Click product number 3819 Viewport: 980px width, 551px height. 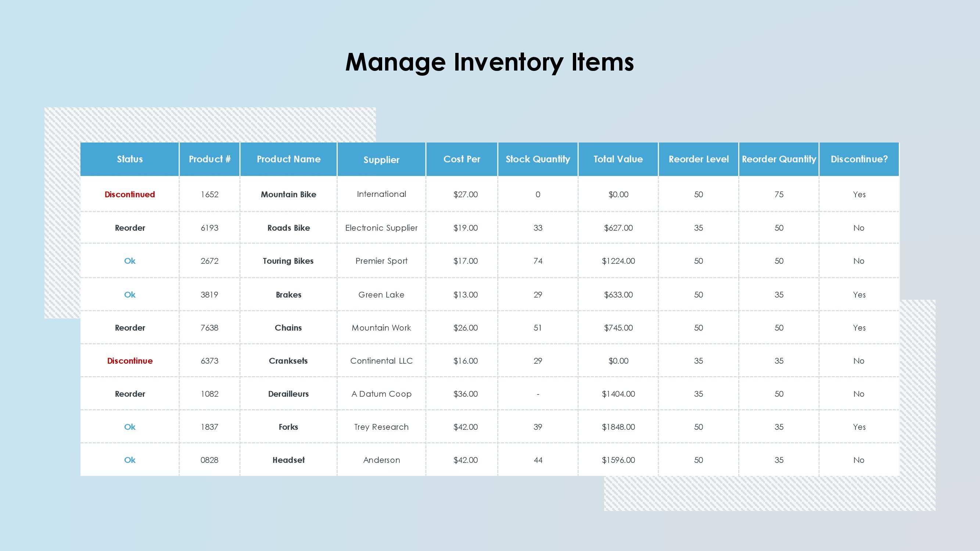tap(209, 295)
